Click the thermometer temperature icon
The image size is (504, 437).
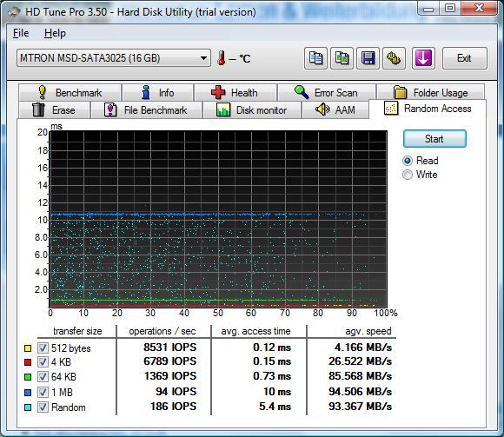click(221, 58)
